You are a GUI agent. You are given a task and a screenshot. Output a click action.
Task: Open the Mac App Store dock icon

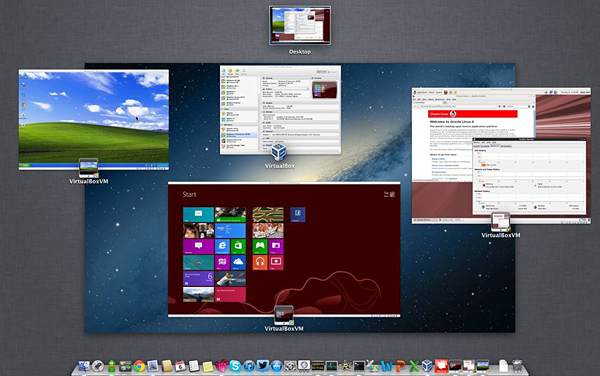coord(276,366)
